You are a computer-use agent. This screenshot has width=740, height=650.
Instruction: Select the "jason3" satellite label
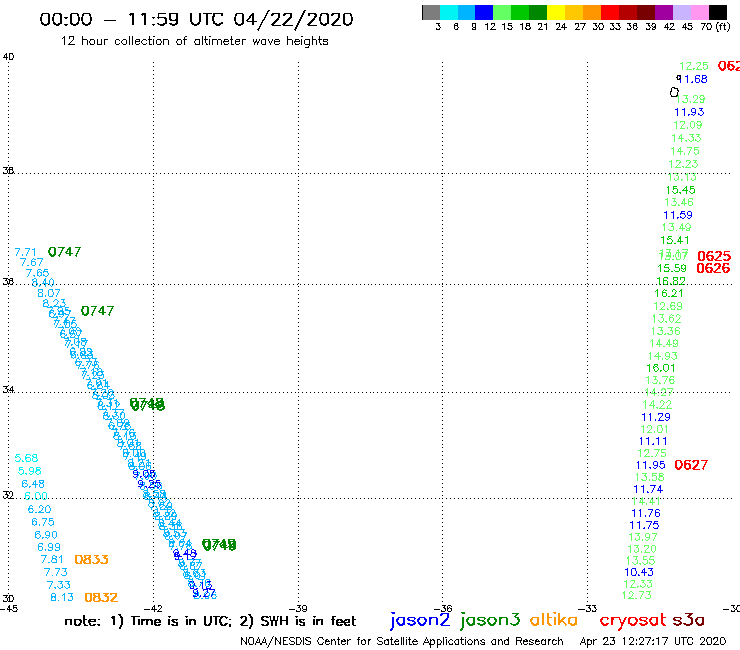[490, 620]
